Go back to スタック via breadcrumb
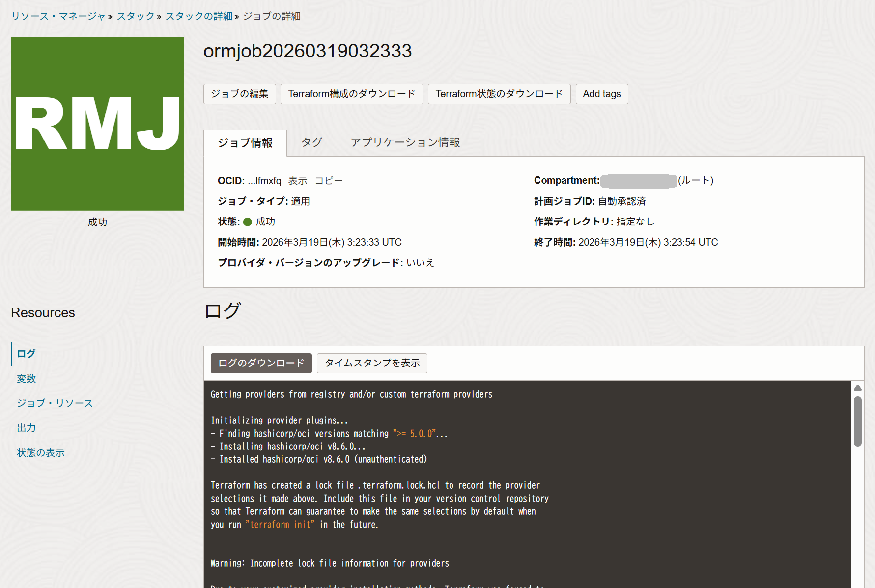 (x=135, y=16)
